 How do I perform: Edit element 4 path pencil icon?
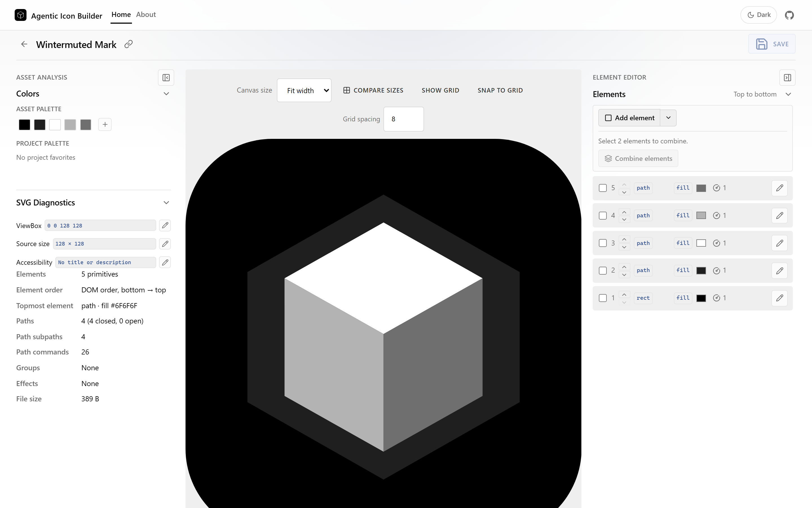pyautogui.click(x=780, y=215)
